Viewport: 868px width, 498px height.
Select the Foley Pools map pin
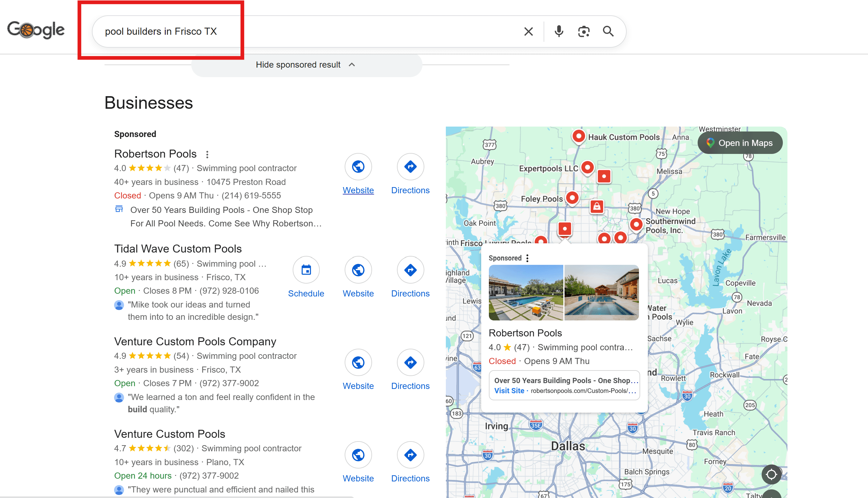(x=572, y=198)
